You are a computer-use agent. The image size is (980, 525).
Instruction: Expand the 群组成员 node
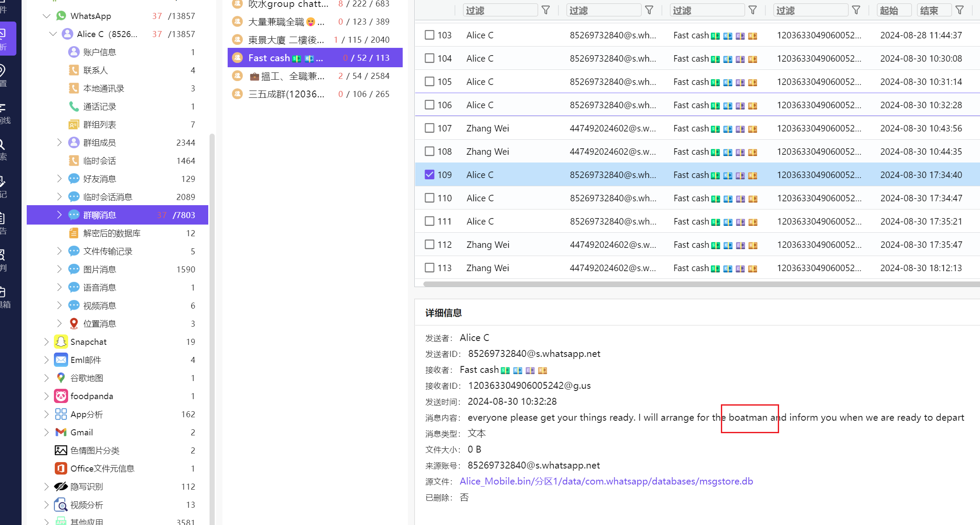coord(59,143)
